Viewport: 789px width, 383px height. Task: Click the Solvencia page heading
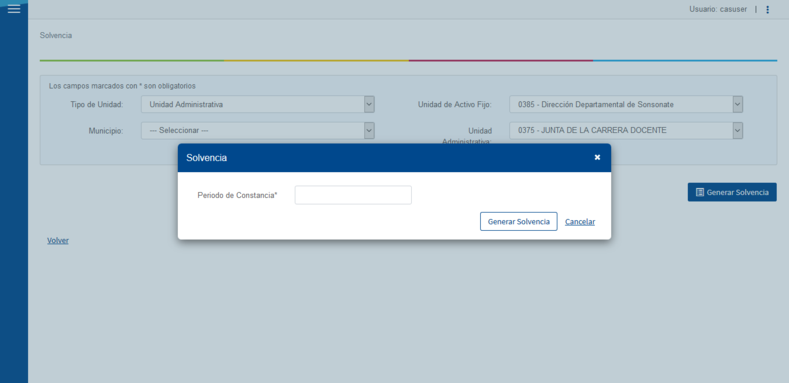point(56,35)
